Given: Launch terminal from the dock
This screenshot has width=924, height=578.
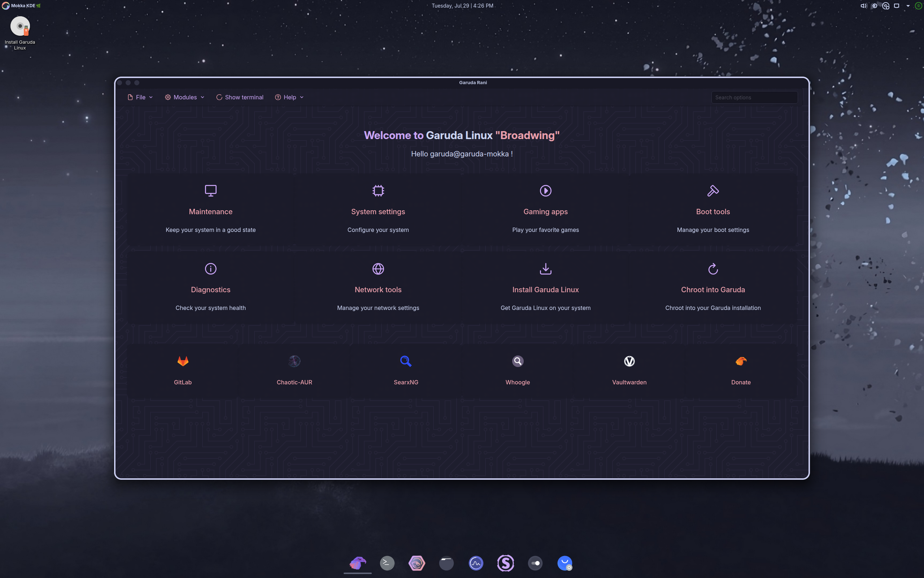Looking at the screenshot, I should [387, 563].
